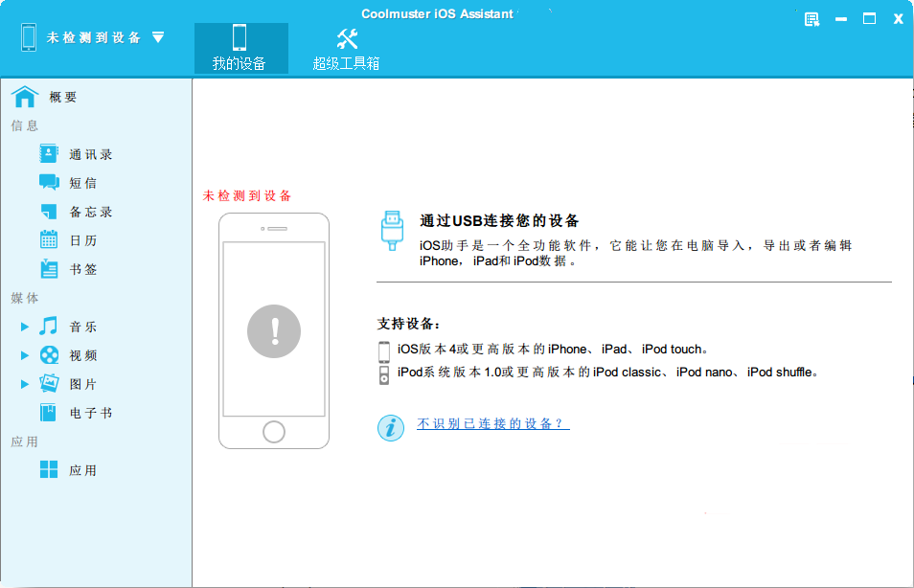
Task: Click the 短信 messages bubble icon
Action: click(x=49, y=182)
